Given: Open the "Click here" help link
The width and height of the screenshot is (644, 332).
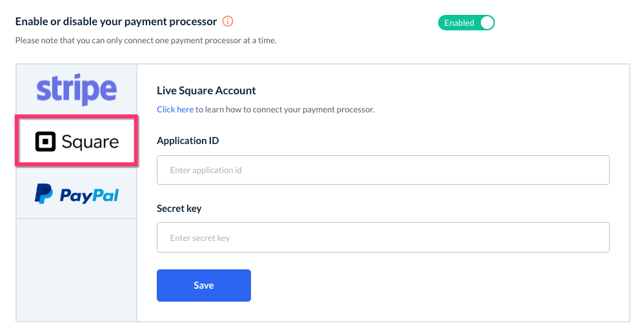Looking at the screenshot, I should click(x=175, y=110).
